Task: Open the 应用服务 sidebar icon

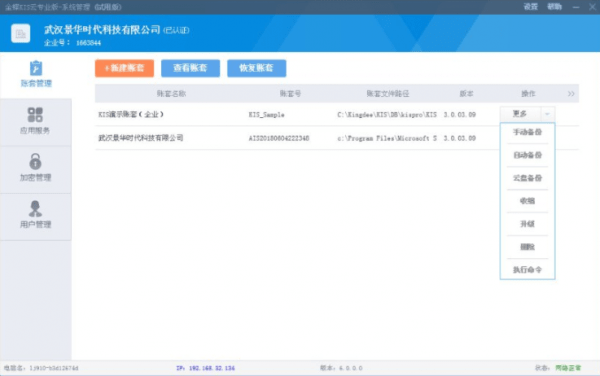Action: 35,115
